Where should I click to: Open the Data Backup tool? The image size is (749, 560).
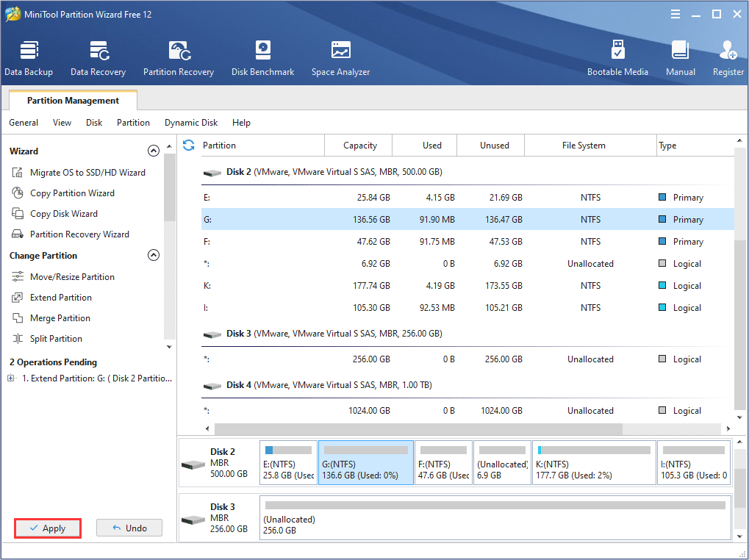tap(29, 58)
